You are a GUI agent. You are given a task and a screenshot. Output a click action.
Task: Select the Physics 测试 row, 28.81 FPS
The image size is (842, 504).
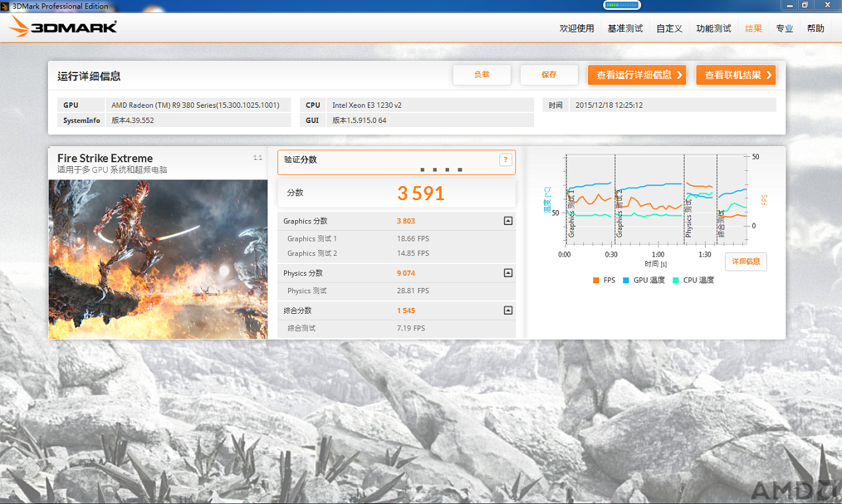pos(396,291)
